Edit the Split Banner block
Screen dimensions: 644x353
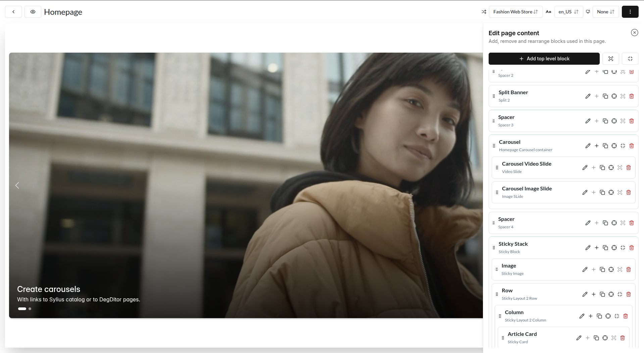pos(588,96)
